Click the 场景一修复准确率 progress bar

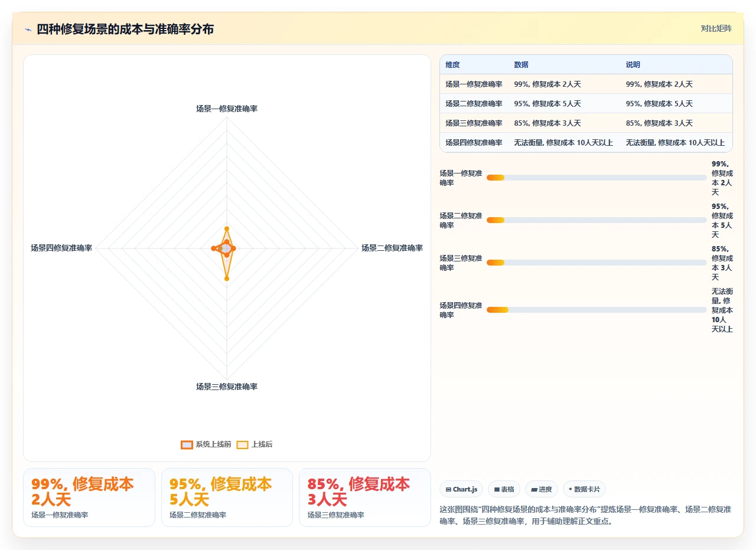point(597,178)
